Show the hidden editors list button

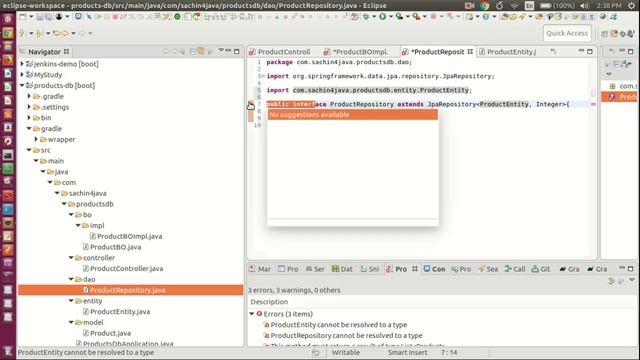click(x=553, y=51)
